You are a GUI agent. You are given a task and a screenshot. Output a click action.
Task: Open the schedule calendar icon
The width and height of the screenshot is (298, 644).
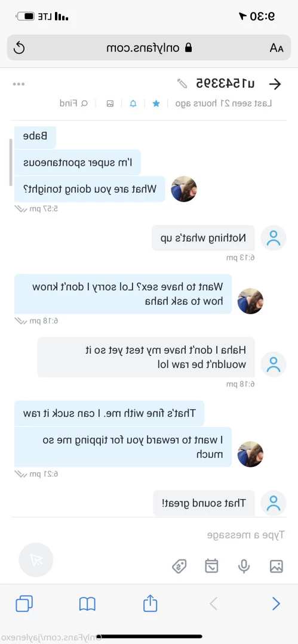[211, 566]
